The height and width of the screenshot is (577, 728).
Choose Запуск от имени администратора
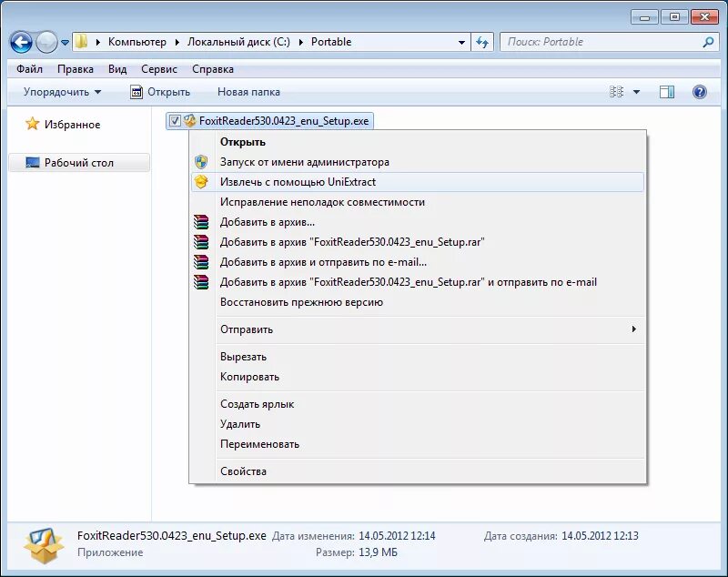(x=418, y=162)
